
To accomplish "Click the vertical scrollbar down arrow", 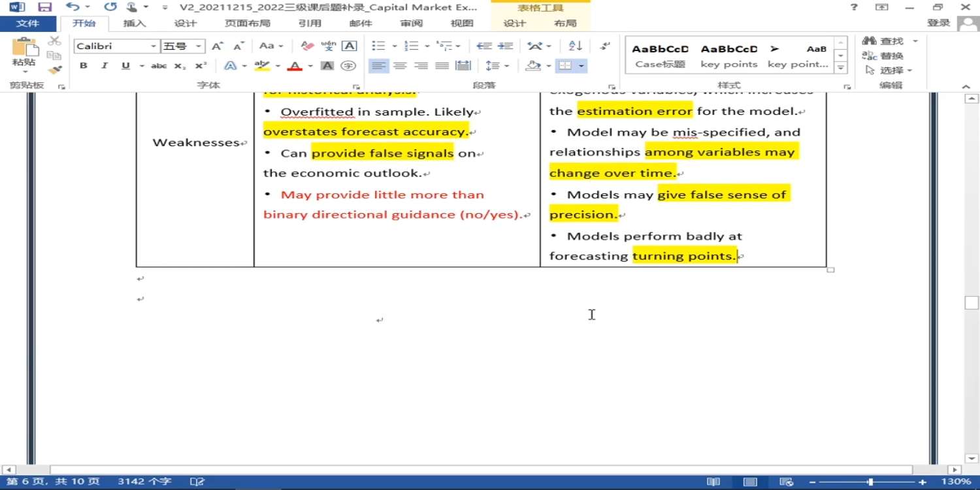I will pos(972,459).
